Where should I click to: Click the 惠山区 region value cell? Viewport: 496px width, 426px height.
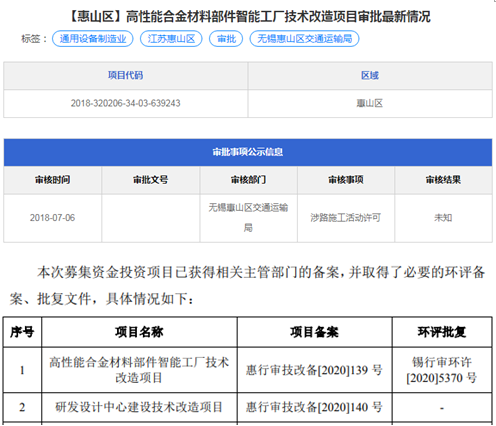click(x=370, y=103)
